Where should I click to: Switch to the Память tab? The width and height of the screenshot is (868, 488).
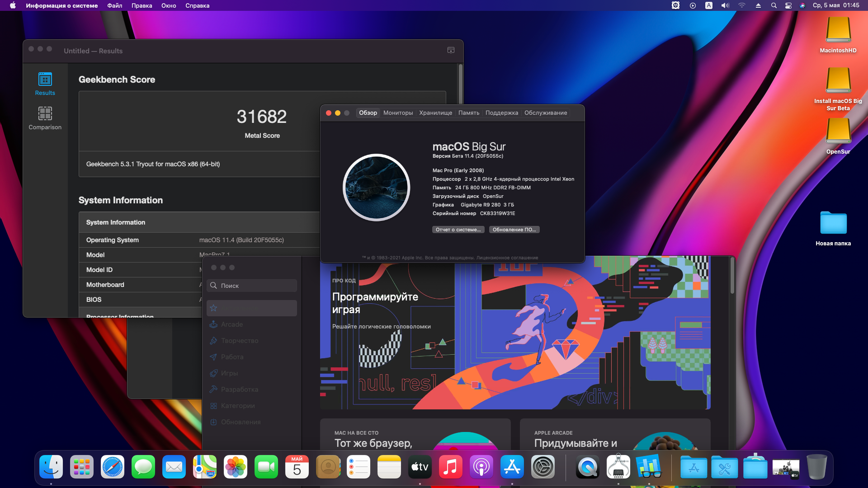[468, 113]
